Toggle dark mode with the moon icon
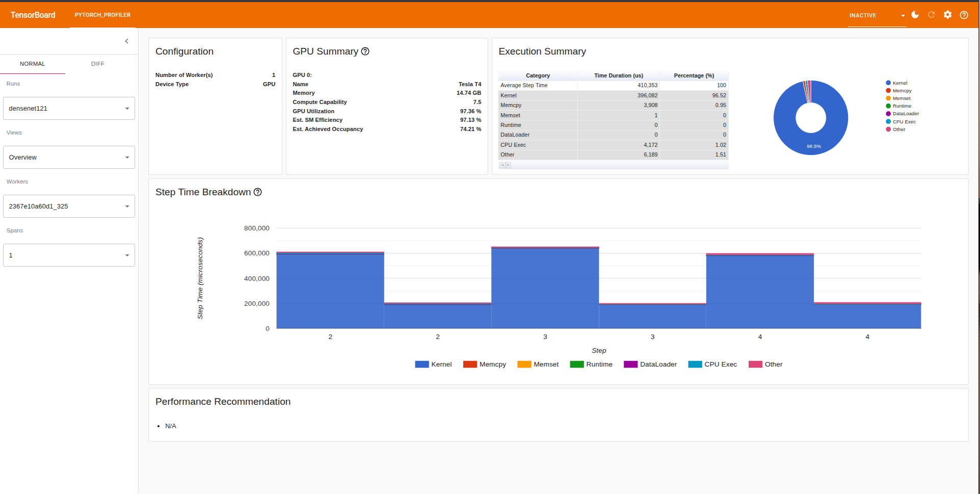This screenshot has height=494, width=980. (915, 15)
